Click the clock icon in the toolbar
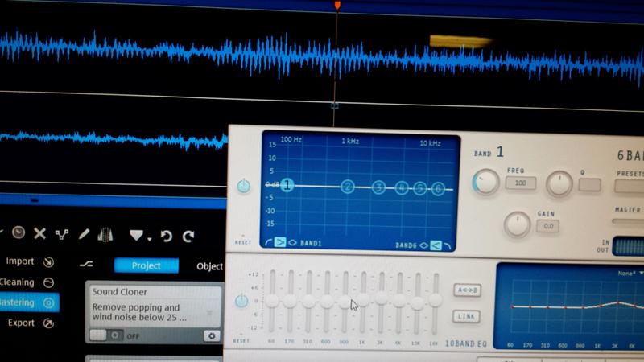Image resolution: width=644 pixels, height=362 pixels. [18, 232]
